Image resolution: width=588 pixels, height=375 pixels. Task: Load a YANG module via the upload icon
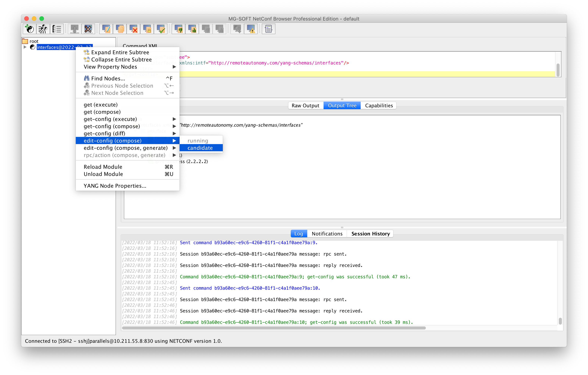74,29
